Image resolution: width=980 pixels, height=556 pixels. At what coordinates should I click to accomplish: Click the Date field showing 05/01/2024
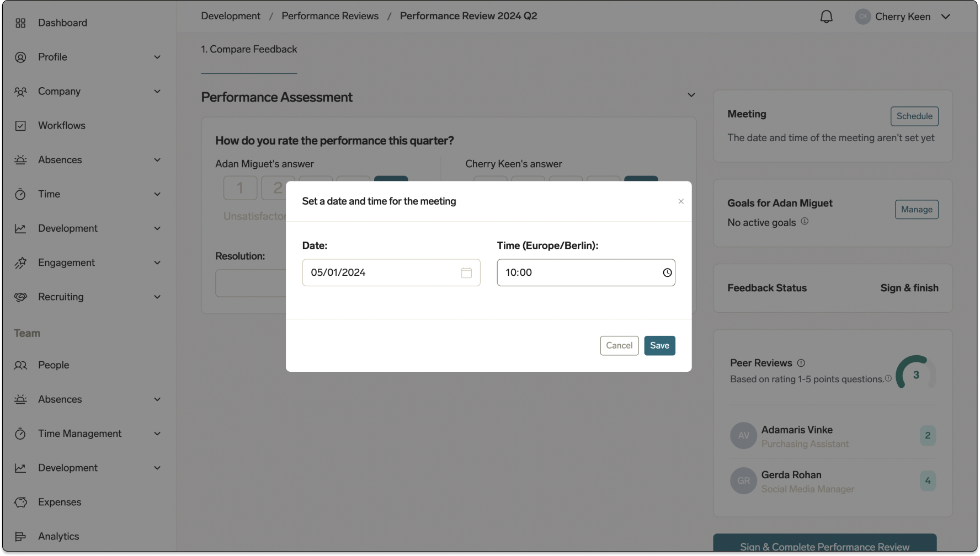pos(381,272)
